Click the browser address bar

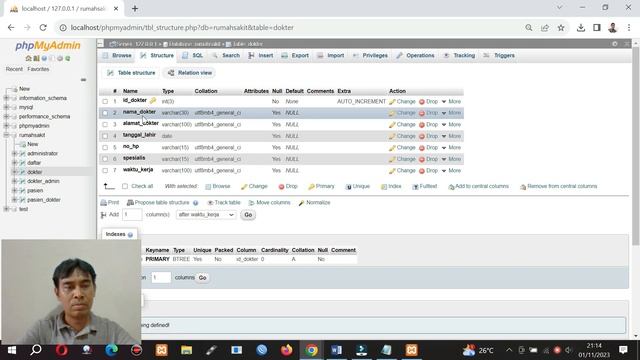coord(286,28)
